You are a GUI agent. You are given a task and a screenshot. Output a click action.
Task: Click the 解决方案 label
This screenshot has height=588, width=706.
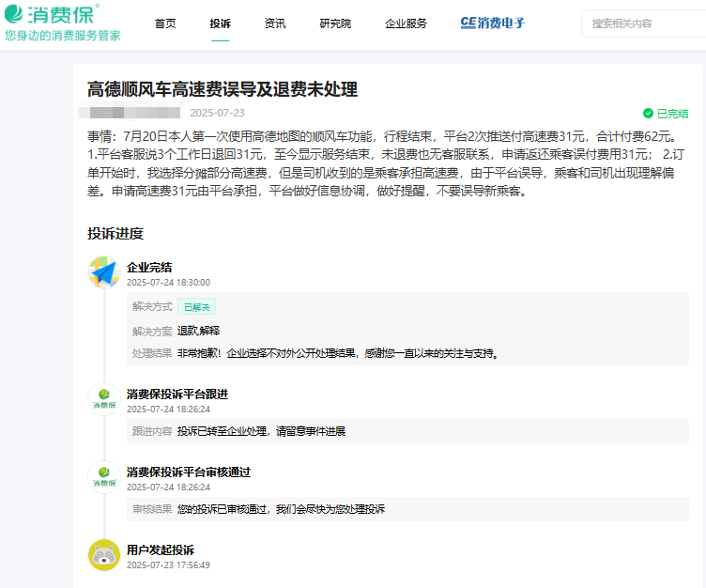[x=152, y=332]
